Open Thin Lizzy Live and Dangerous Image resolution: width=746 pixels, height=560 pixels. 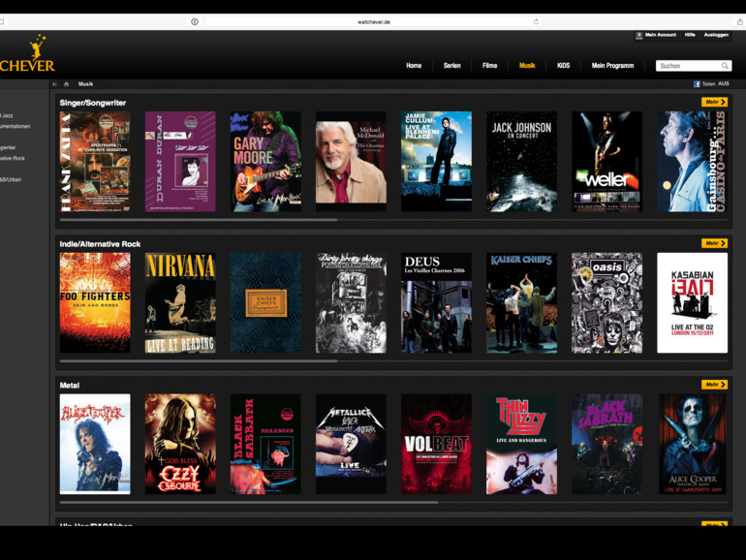pyautogui.click(x=521, y=444)
